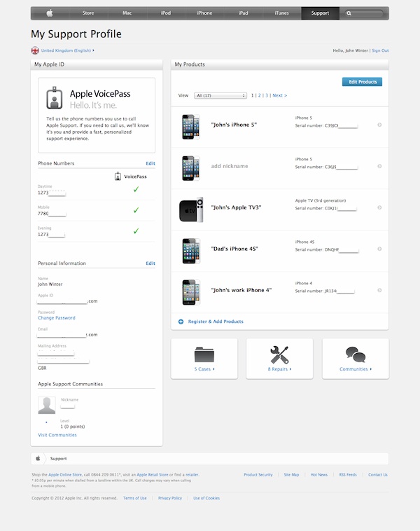Open the Product Security footer link
Image resolution: width=420 pixels, height=531 pixels.
coord(258,475)
